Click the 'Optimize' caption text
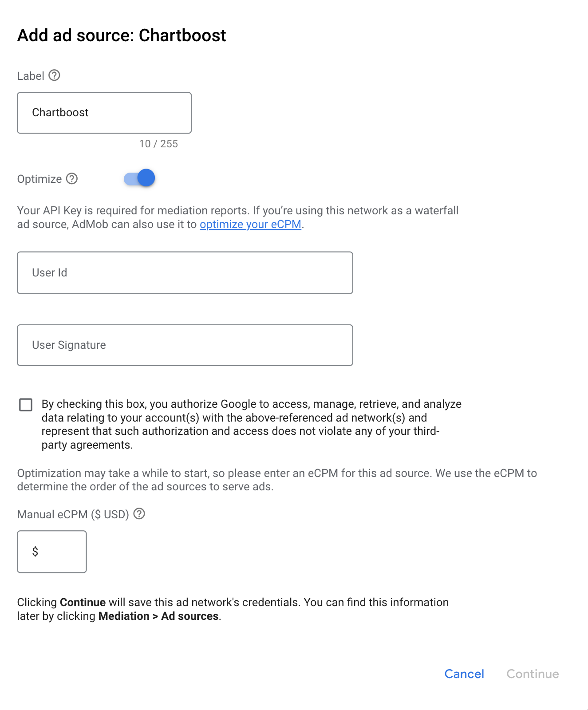 pyautogui.click(x=39, y=179)
